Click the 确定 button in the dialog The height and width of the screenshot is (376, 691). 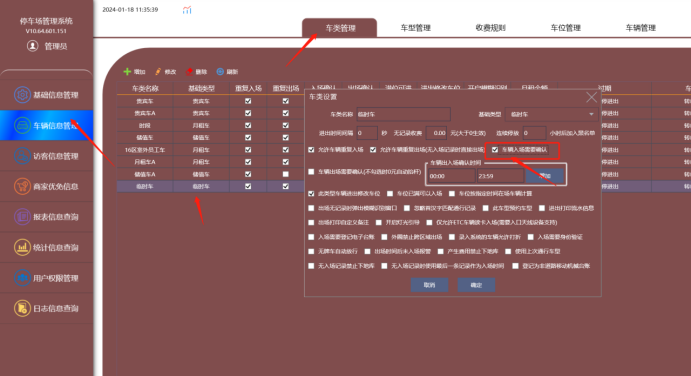tap(476, 285)
